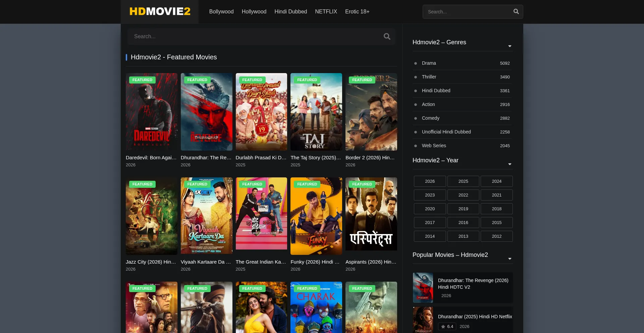Open the CHARAK movie poster

point(316,307)
